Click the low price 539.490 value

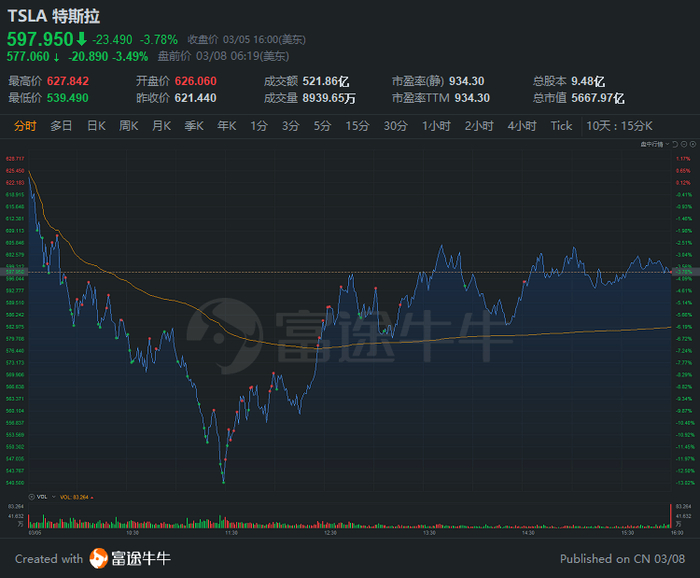click(68, 98)
